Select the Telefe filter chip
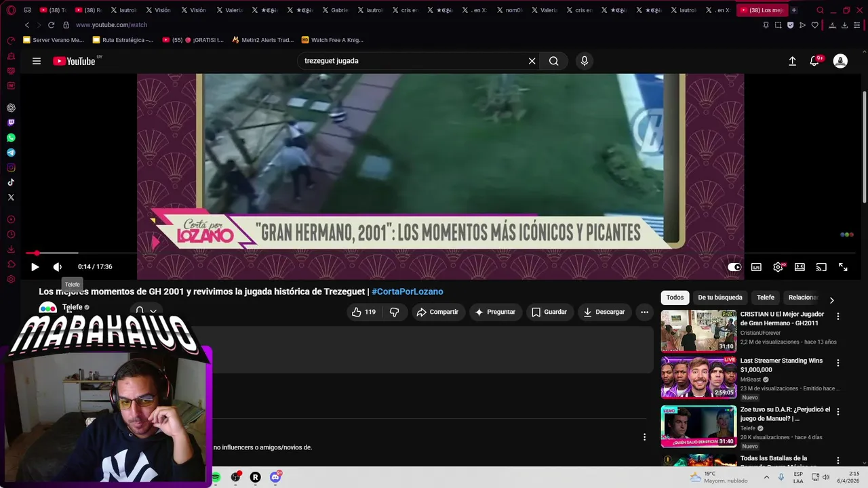The height and width of the screenshot is (488, 868). tap(766, 298)
